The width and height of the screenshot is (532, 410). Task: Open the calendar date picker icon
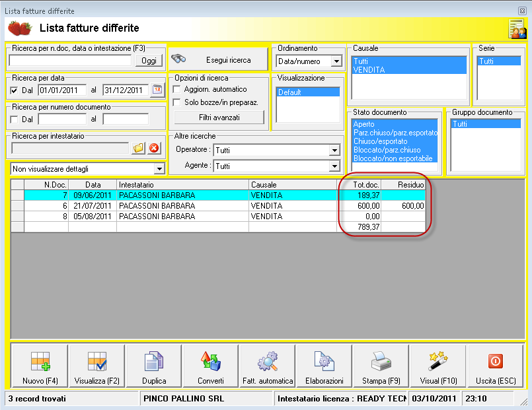point(157,90)
